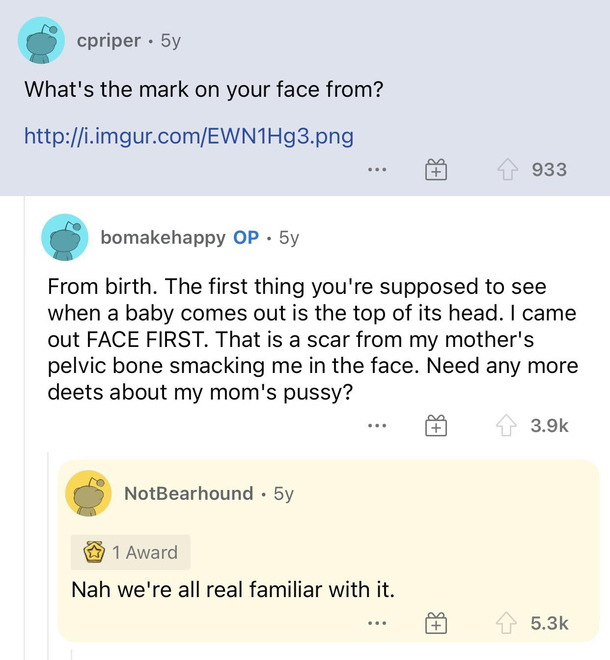Open more options on cpriper's comment
Image resolution: width=610 pixels, height=660 pixels.
(376, 170)
